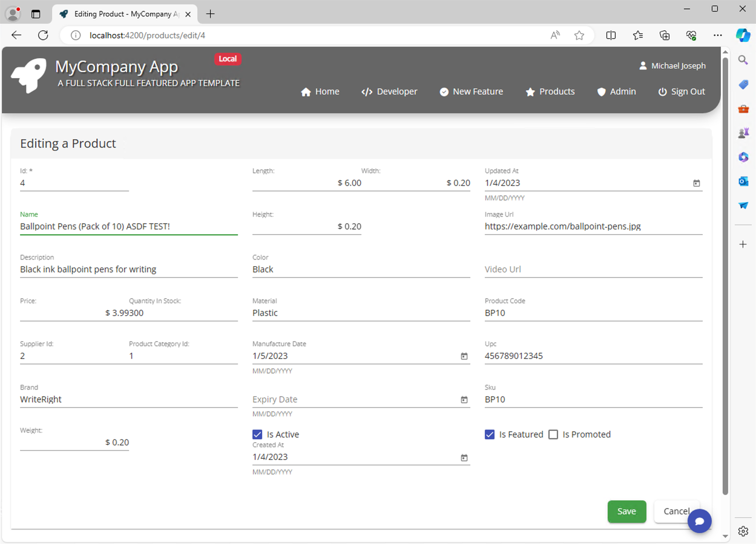Open tab actions menu icon
The height and width of the screenshot is (544, 756).
[36, 13]
